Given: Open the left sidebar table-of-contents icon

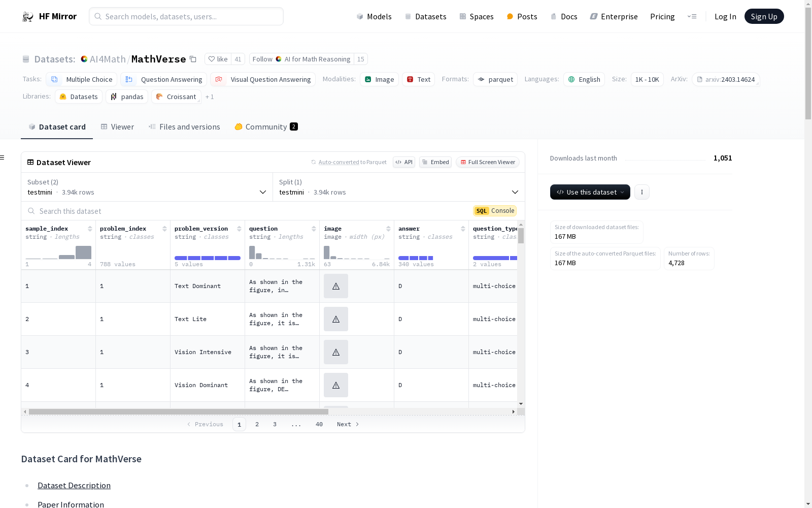Looking at the screenshot, I should (3, 157).
